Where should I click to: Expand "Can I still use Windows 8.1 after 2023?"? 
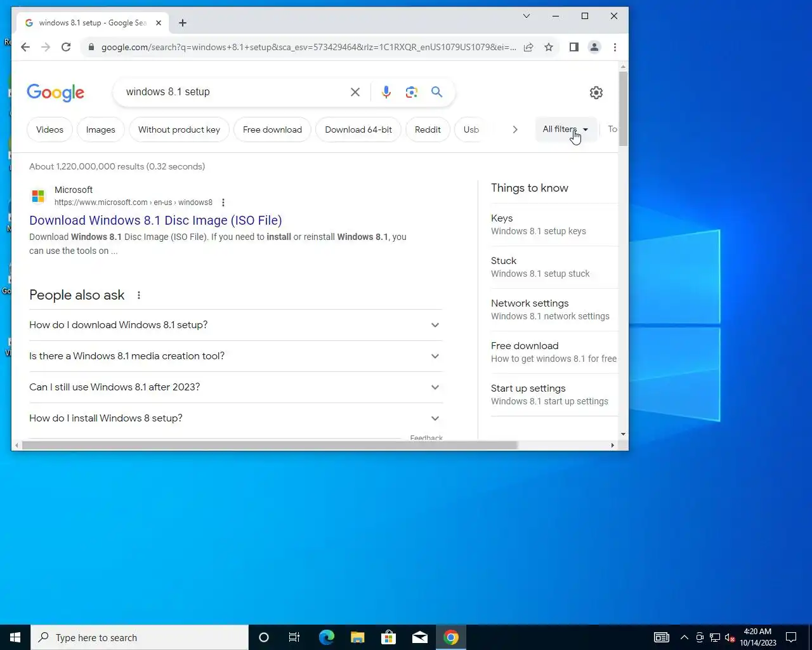236,387
